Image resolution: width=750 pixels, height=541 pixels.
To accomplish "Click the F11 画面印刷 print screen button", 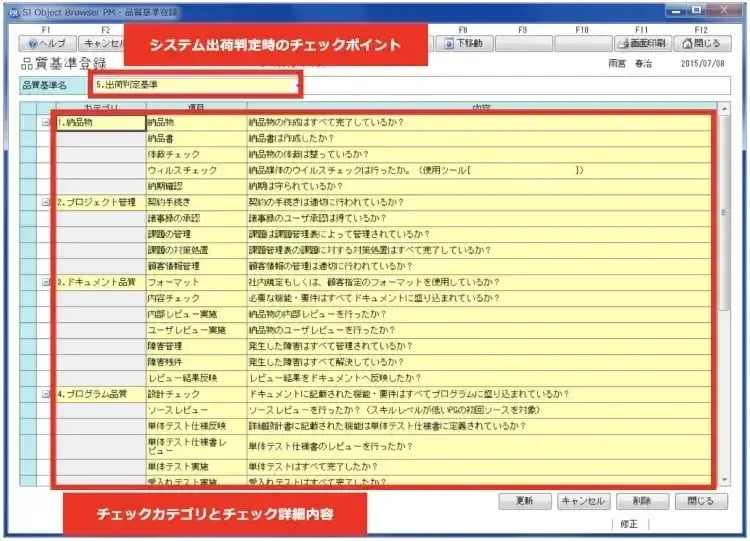I will (641, 44).
